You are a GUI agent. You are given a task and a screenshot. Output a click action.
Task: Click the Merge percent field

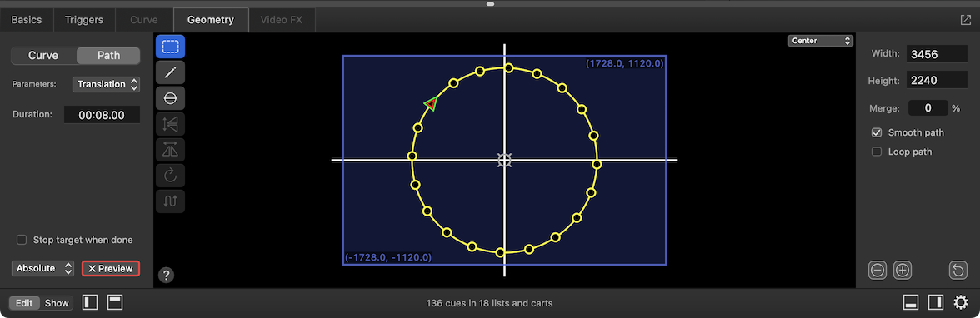[x=927, y=108]
